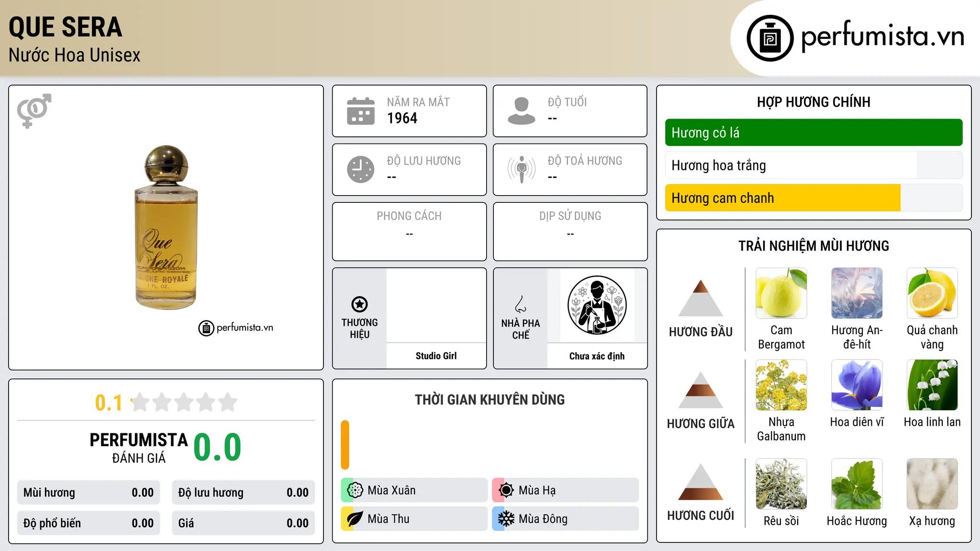This screenshot has width=980, height=551.
Task: Click the QUE SERA title
Action: pyautogui.click(x=66, y=27)
